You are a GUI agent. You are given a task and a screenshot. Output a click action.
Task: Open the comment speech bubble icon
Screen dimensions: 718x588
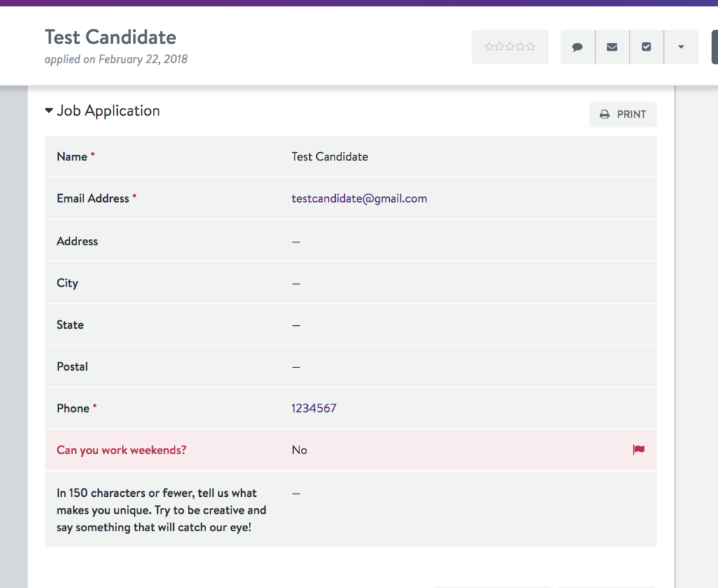coord(578,47)
